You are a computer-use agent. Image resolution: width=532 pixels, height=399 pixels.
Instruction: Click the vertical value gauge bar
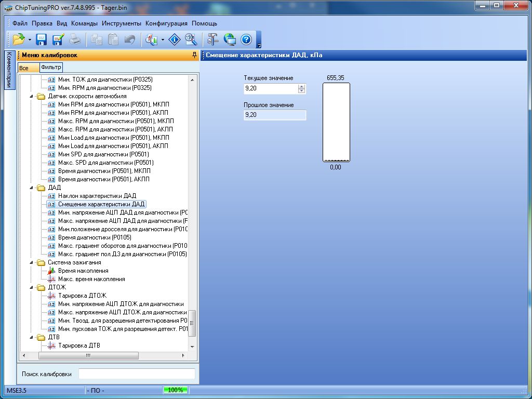click(336, 123)
